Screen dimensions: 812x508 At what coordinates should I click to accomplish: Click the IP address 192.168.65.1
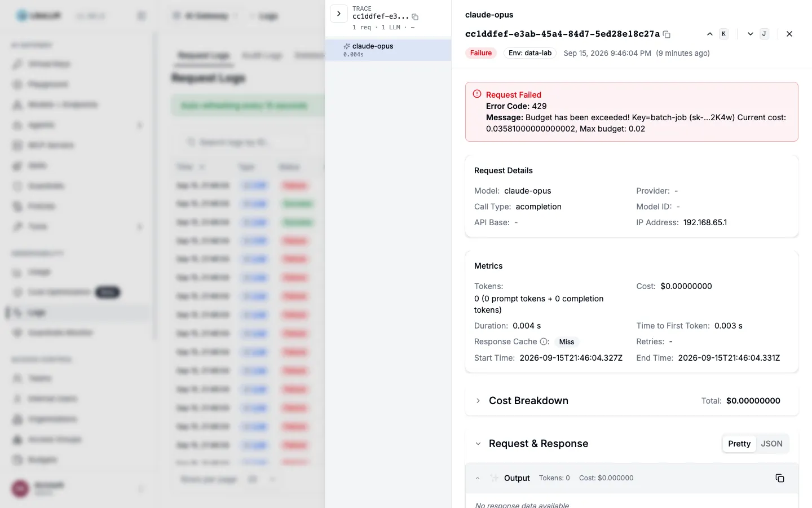point(705,222)
